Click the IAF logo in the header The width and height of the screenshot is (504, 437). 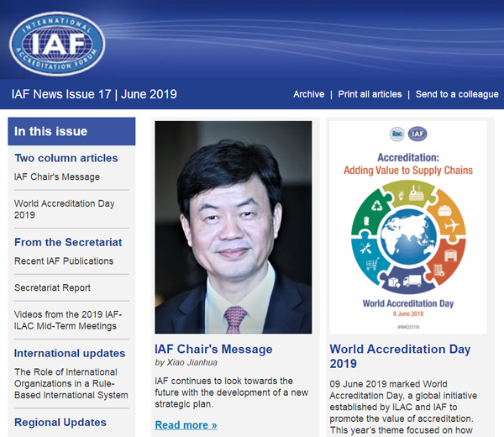pos(57,44)
